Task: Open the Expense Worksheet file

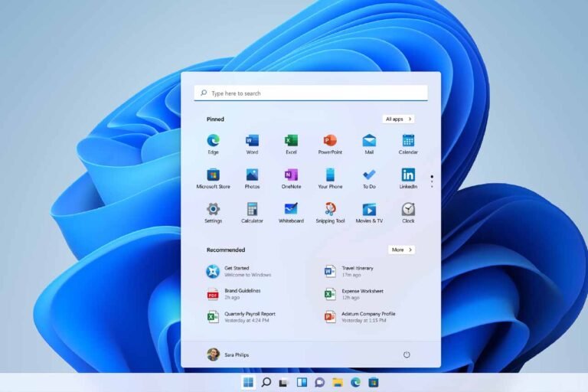Action: pos(354,294)
